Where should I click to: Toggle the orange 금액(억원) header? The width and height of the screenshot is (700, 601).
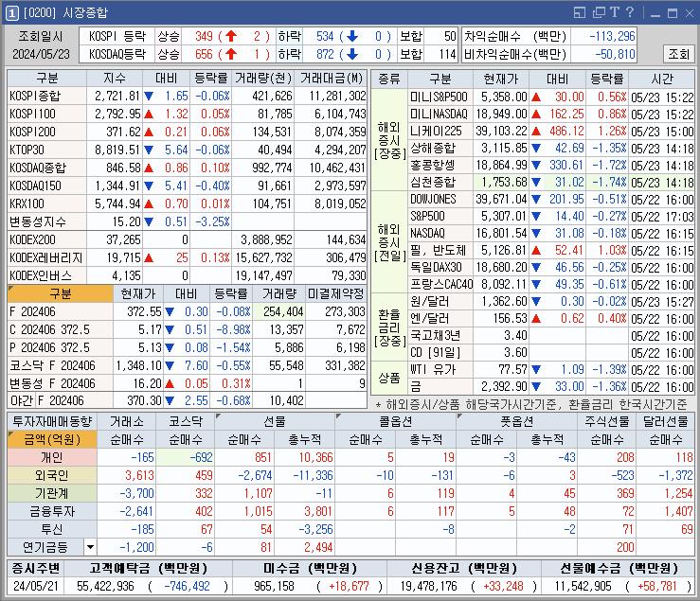(52, 439)
